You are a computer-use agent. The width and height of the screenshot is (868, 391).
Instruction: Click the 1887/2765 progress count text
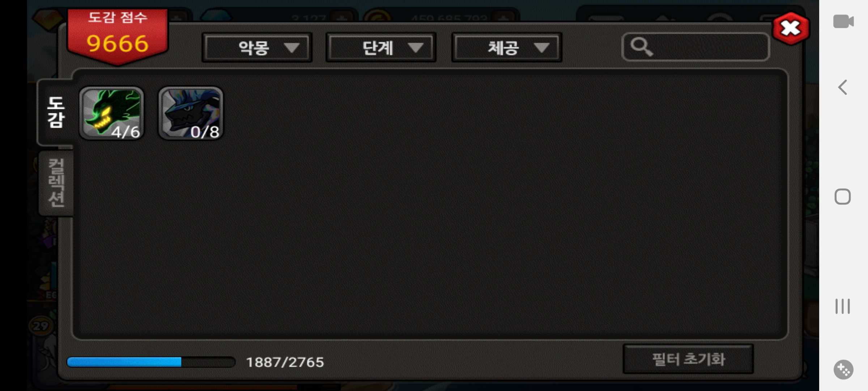click(x=285, y=362)
